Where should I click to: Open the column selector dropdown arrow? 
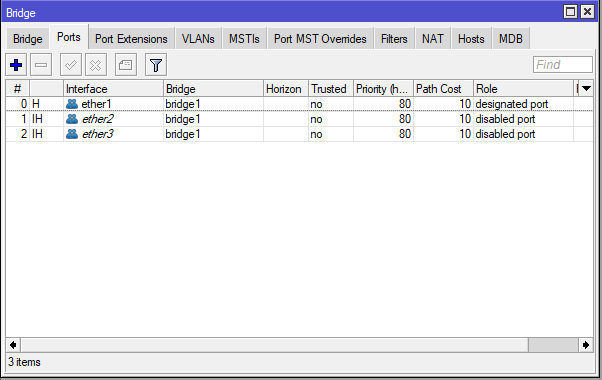click(586, 89)
